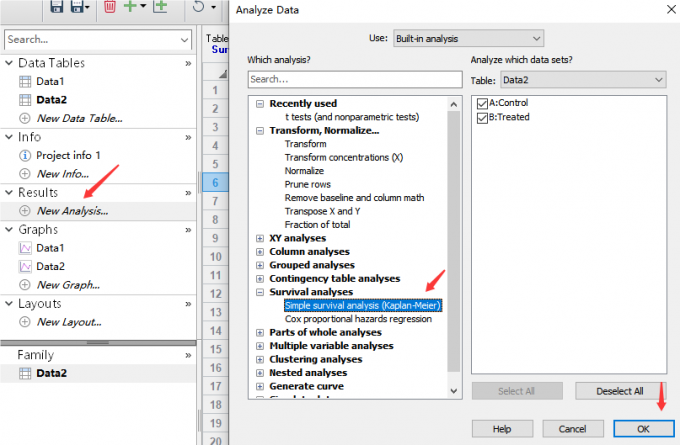Viewport: 680px width, 445px height.
Task: Click the Data2 graph icon
Action: point(25,266)
